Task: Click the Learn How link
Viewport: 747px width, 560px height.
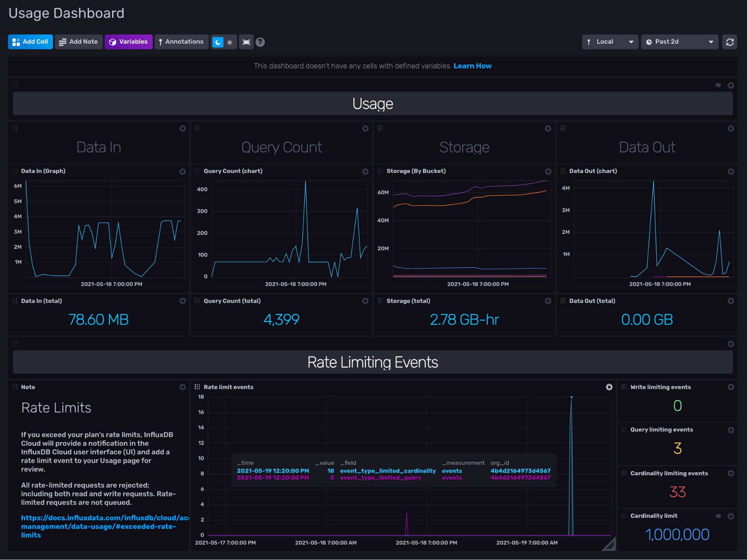Action: click(472, 66)
